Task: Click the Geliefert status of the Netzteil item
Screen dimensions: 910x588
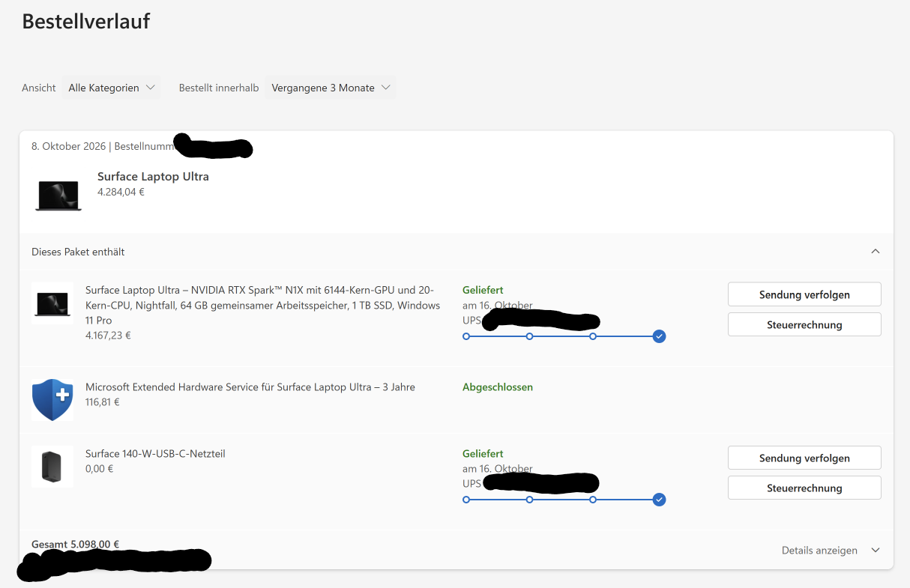Action: tap(483, 454)
